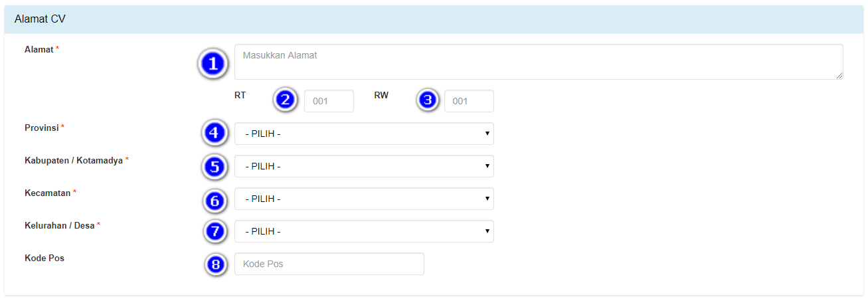Click the number 8 badge by Kode Pos
Screen dimensions: 868x301
point(214,264)
